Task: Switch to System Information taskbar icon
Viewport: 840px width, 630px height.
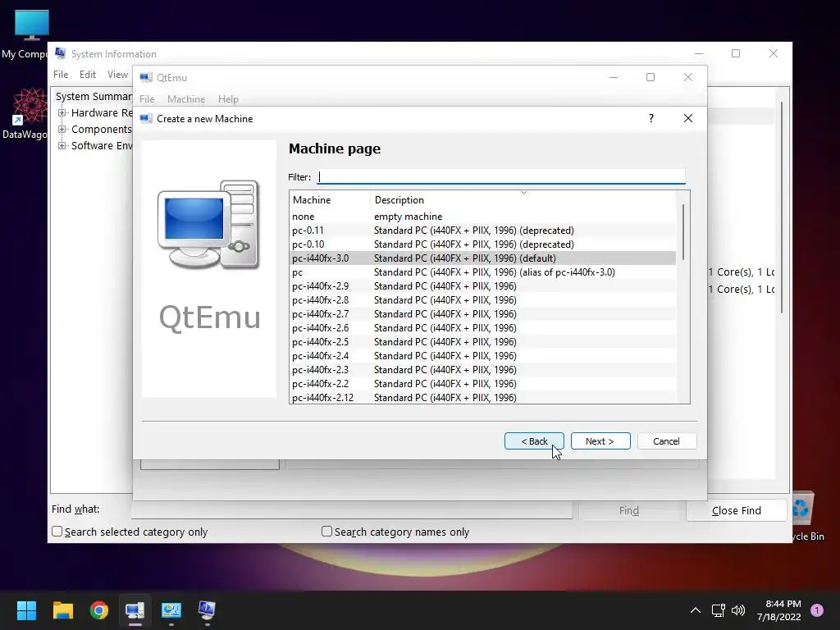Action: [208, 609]
